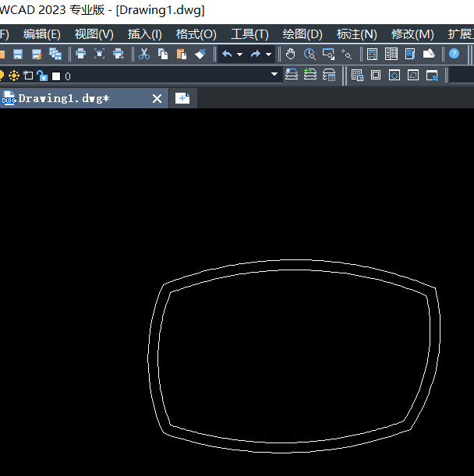Click the white layer 0 color swatch

(56, 76)
